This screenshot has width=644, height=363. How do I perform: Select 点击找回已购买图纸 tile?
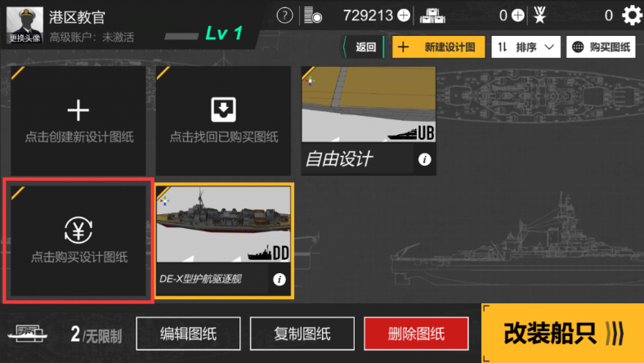tap(223, 121)
